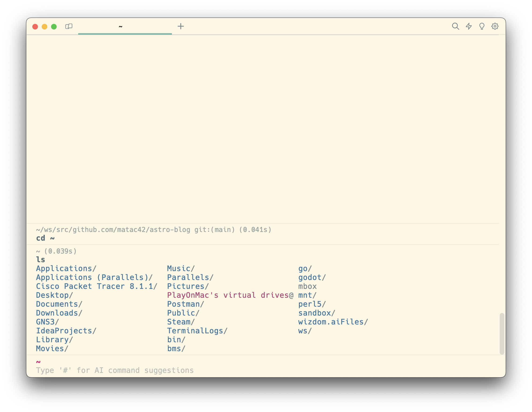532x412 pixels.
Task: Click the mbox file entry
Action: 307,286
